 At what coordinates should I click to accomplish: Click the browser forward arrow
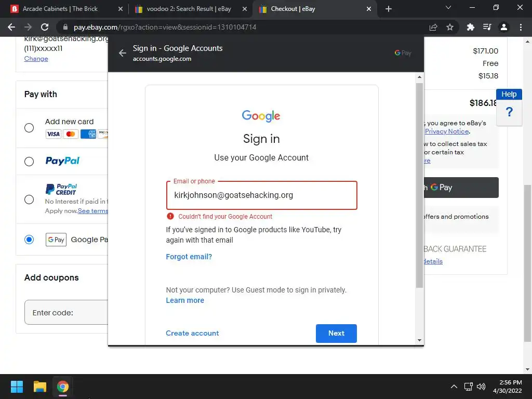28,27
